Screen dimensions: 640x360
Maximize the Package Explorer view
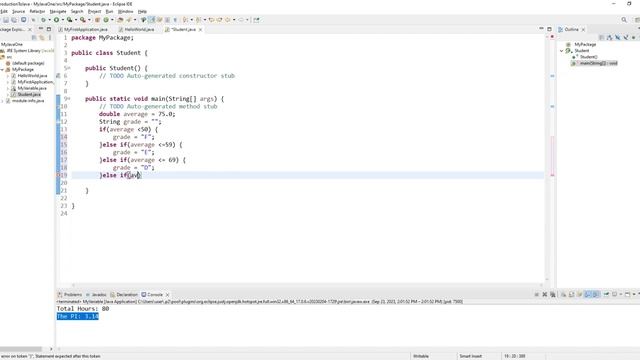[49, 29]
